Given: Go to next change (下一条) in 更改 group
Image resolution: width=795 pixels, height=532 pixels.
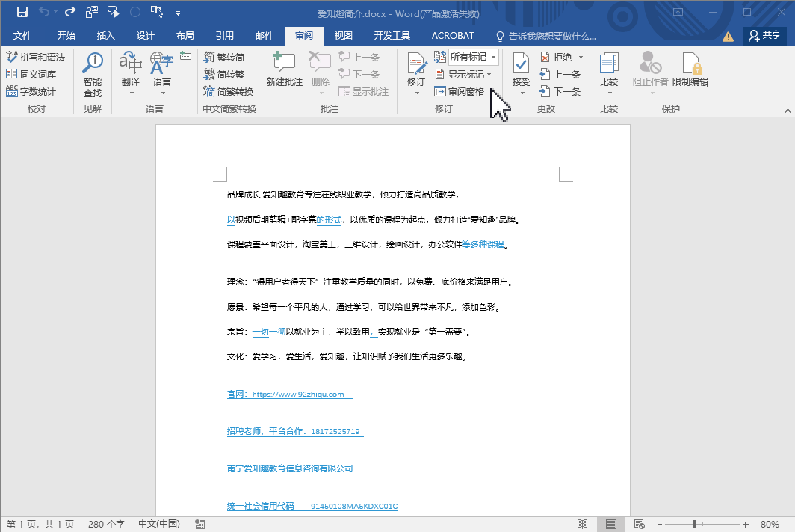Looking at the screenshot, I should click(560, 91).
